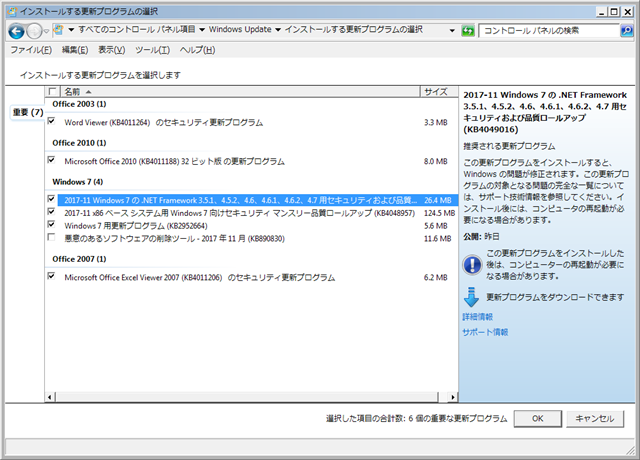Open the ツール(T) menu

[152, 50]
